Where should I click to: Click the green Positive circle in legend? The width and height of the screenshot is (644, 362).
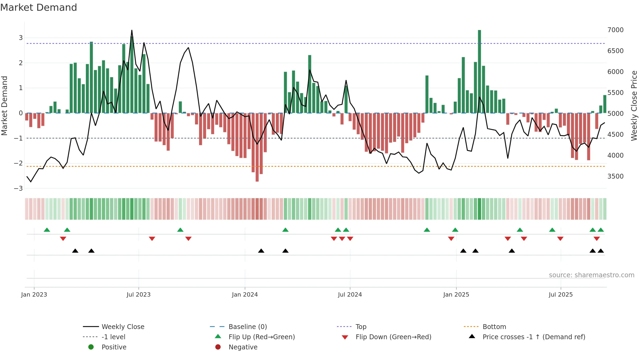pos(91,347)
